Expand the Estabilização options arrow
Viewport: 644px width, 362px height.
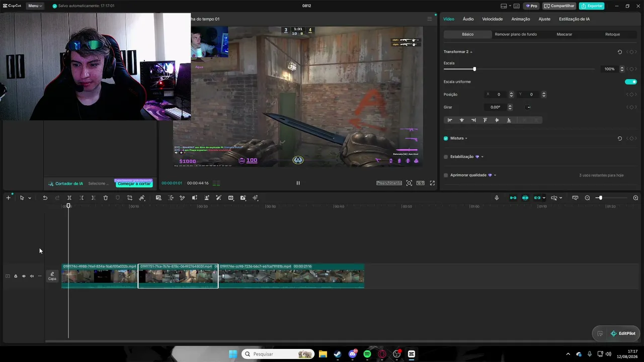click(x=482, y=157)
